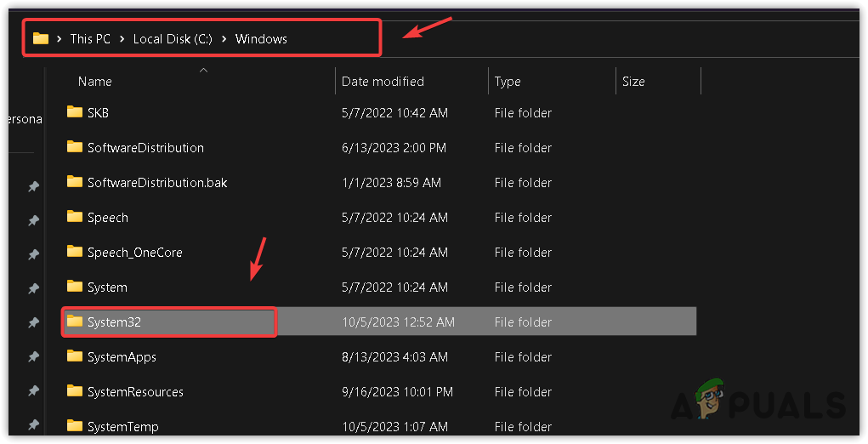This screenshot has width=868, height=444.
Task: Expand the chevron after Local Disk (C:)
Action: coord(224,39)
